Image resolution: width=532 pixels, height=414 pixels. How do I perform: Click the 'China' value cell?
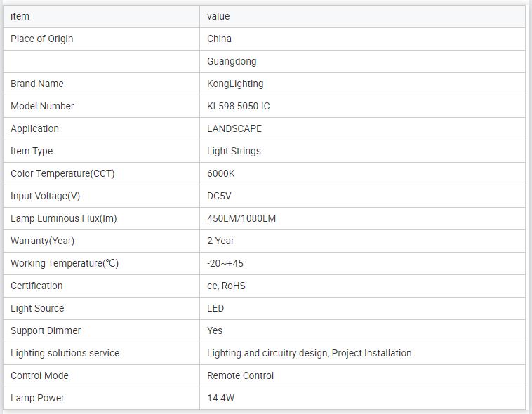click(219, 39)
